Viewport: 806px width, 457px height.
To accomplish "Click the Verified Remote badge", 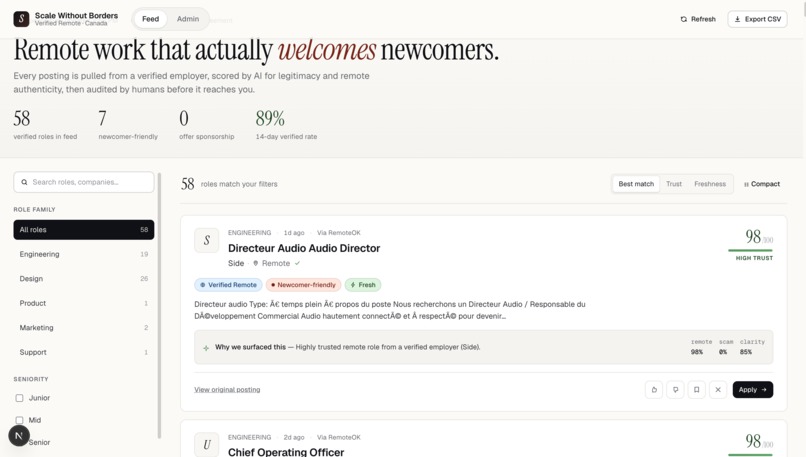I will pyautogui.click(x=228, y=285).
